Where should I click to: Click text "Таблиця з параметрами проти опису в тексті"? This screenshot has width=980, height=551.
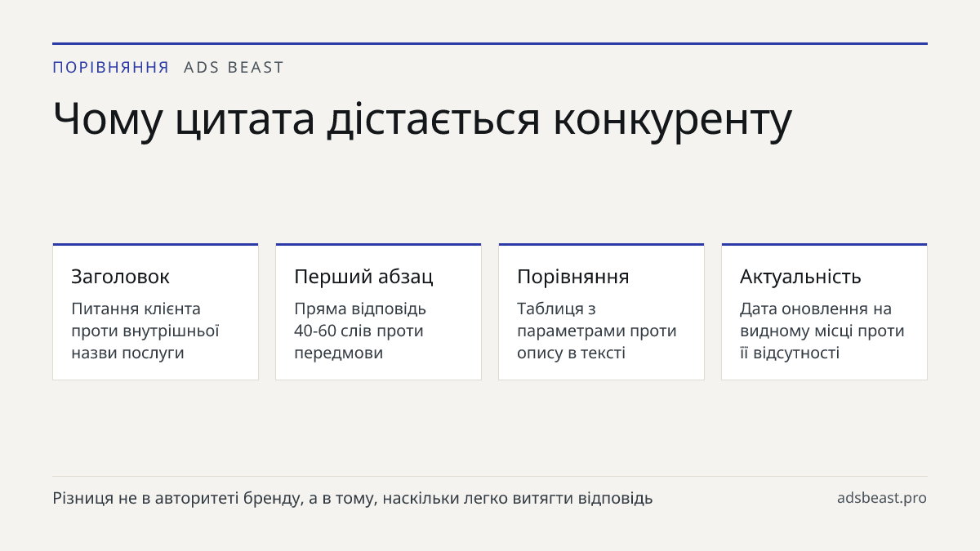pos(597,331)
